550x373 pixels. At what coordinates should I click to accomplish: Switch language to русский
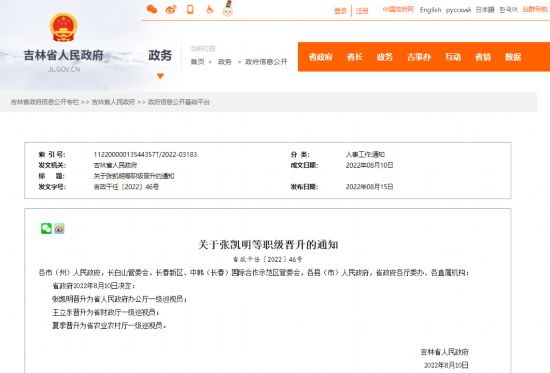click(458, 10)
